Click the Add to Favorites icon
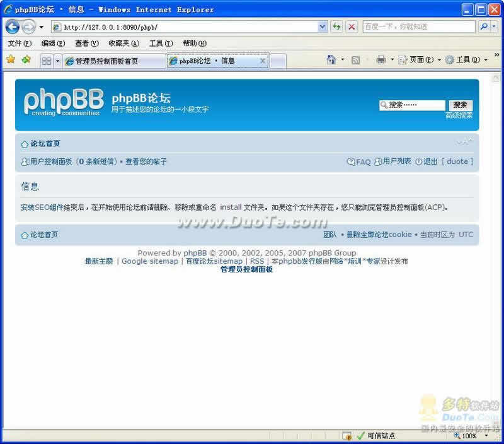 click(26, 60)
